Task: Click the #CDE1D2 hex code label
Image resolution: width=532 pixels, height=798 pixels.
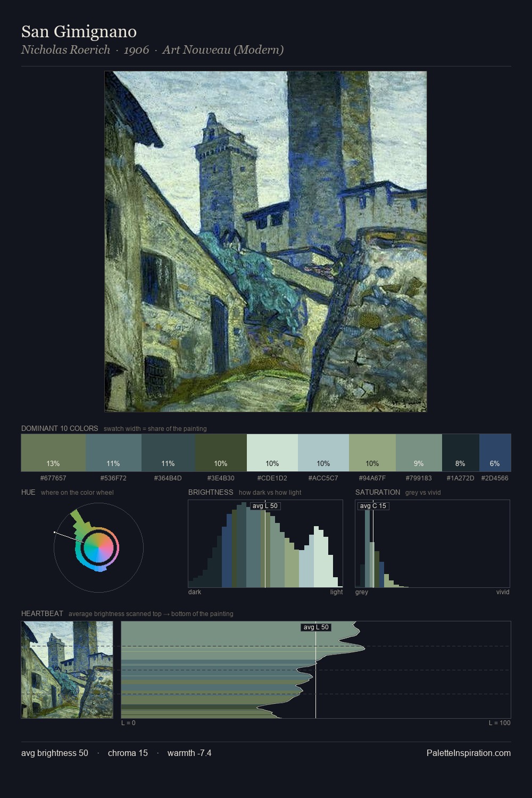Action: tap(272, 478)
